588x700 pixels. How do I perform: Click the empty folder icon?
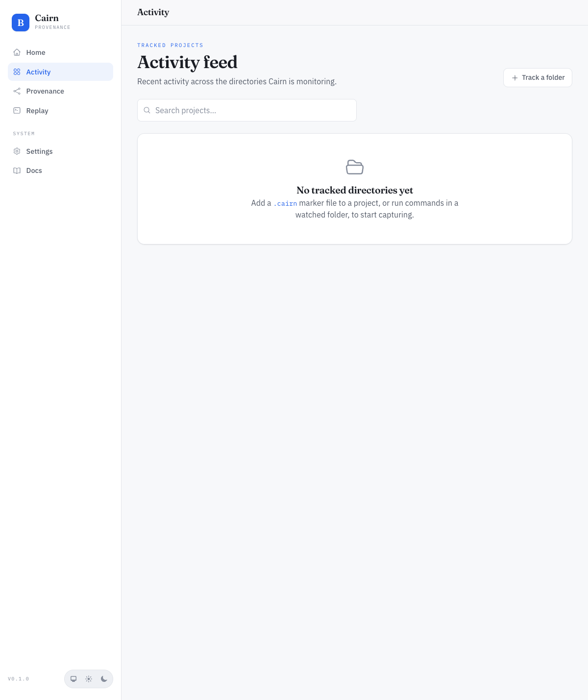point(355,167)
